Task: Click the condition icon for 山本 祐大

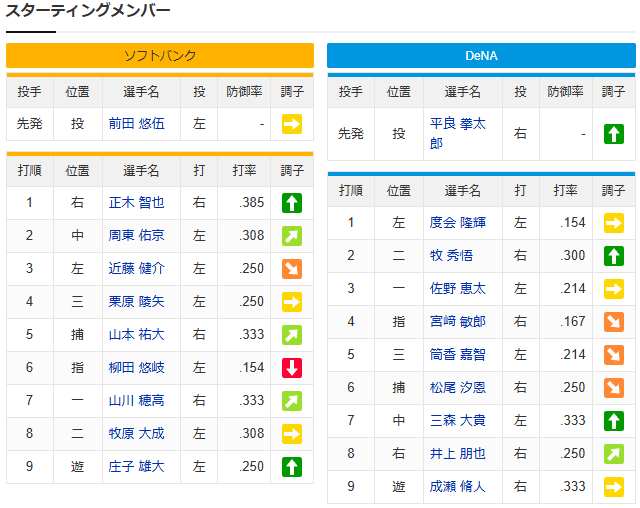Action: click(292, 335)
